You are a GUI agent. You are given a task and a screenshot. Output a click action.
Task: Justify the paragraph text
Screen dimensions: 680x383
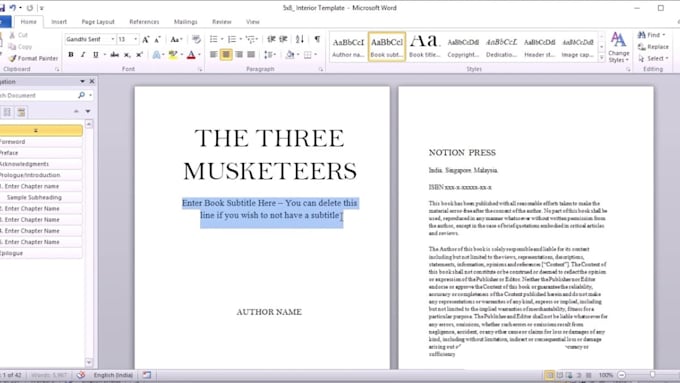[251, 55]
